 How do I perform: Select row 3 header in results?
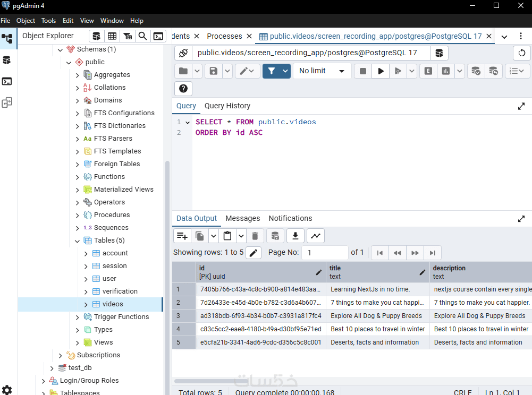(x=184, y=316)
